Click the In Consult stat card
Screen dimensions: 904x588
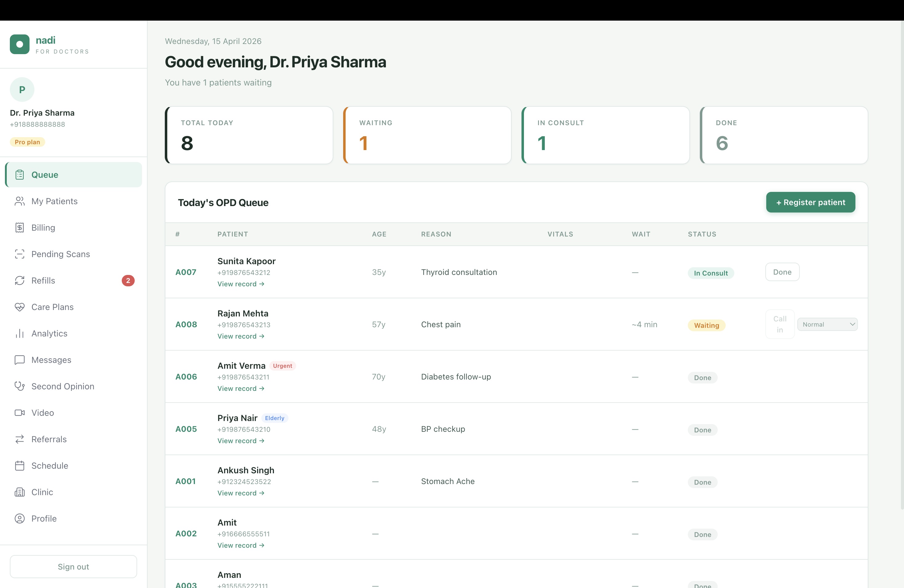click(x=605, y=135)
